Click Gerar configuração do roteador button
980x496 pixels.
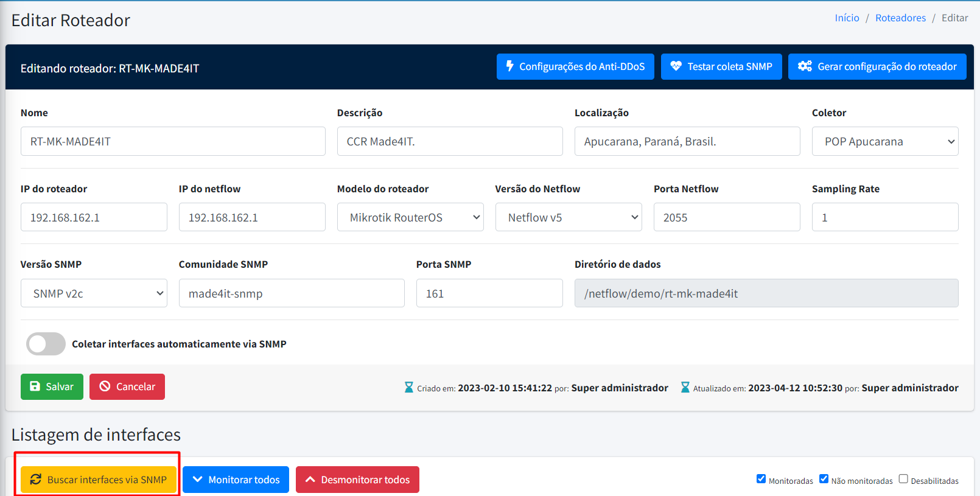click(877, 66)
